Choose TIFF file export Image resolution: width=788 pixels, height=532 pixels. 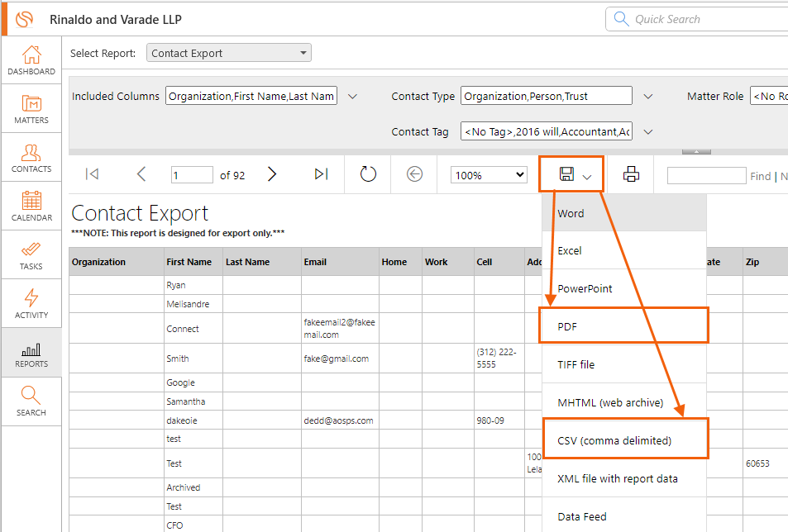coord(624,364)
